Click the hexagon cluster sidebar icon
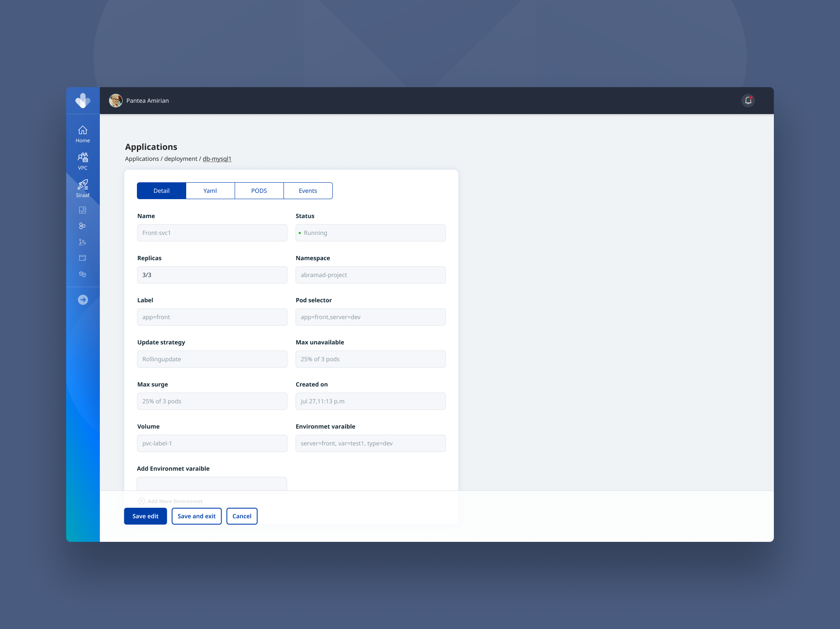Viewport: 840px width, 629px height. point(83,226)
